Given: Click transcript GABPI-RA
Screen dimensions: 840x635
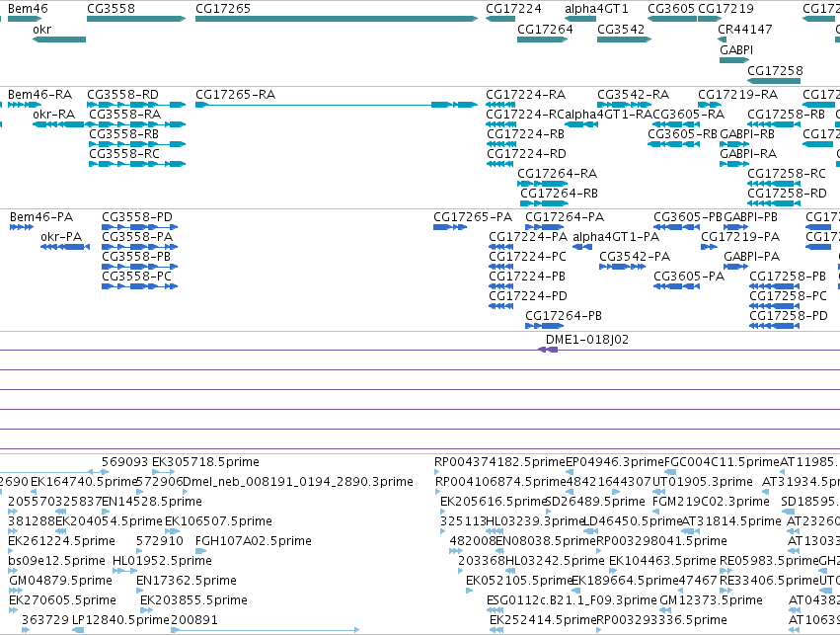Looking at the screenshot, I should click(734, 164).
